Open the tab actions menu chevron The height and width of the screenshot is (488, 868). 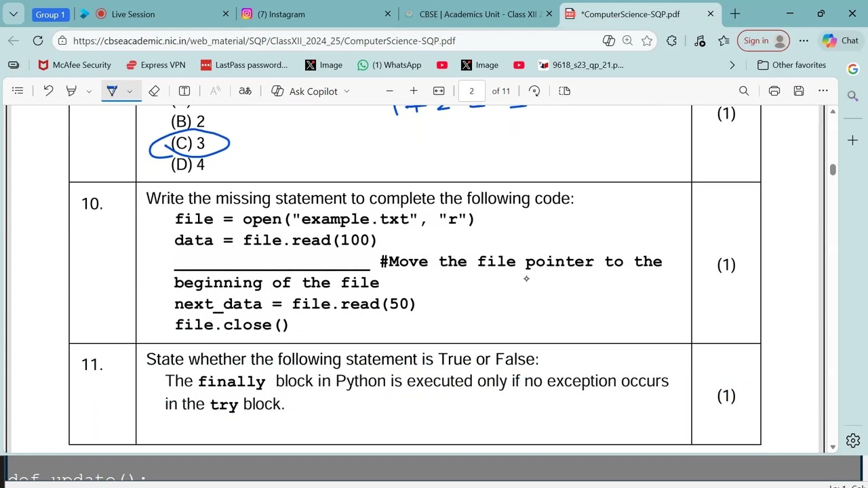[x=13, y=14]
